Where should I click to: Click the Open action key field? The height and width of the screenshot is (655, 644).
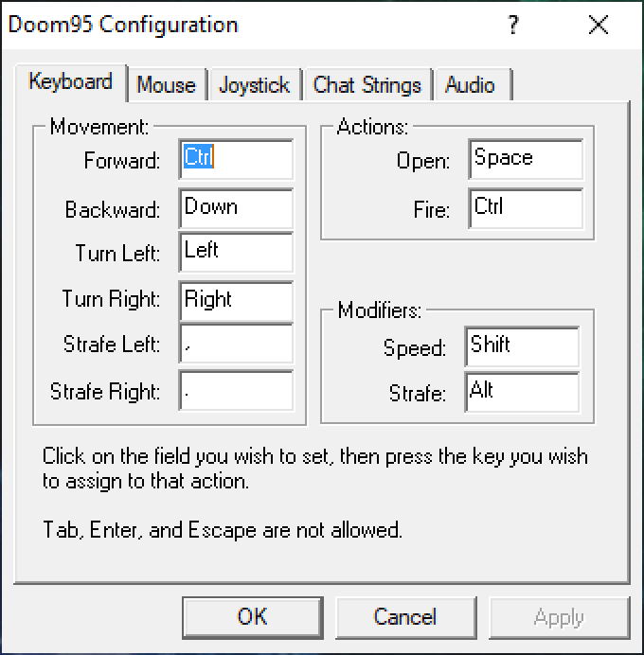click(526, 160)
